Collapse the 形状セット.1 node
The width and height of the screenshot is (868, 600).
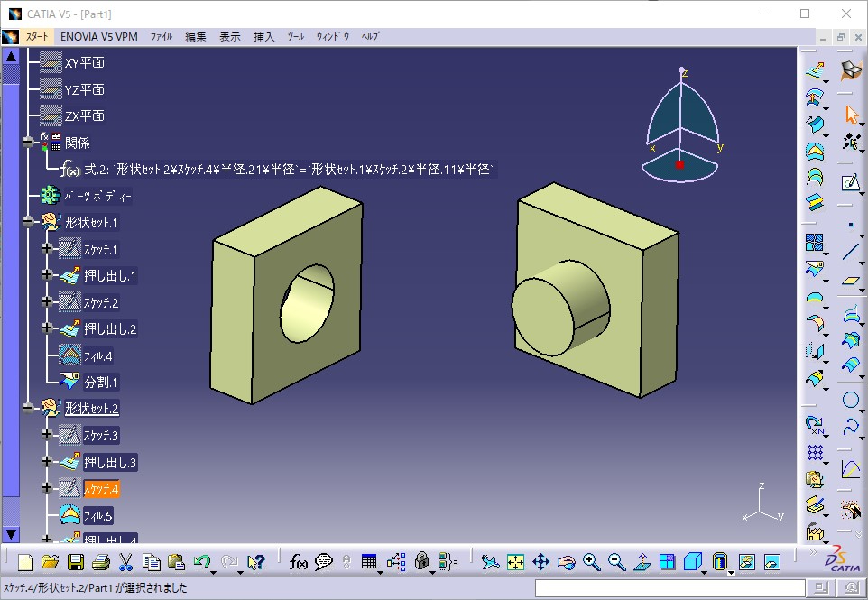point(29,222)
